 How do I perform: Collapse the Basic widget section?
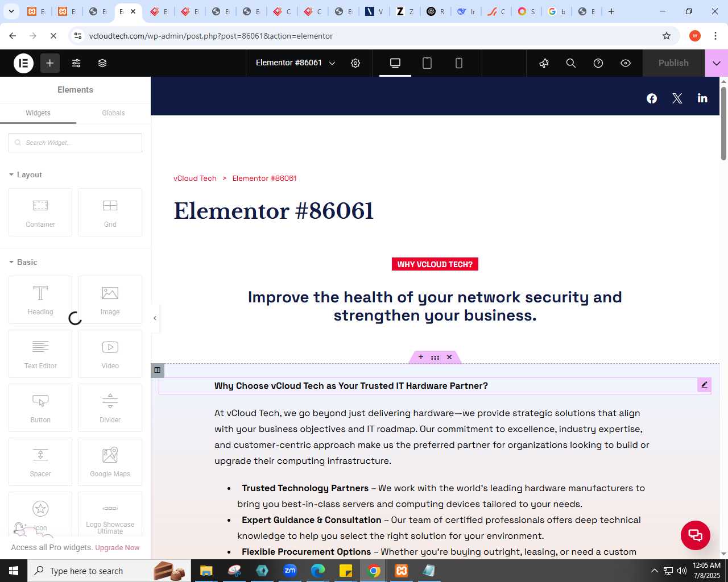[23, 262]
